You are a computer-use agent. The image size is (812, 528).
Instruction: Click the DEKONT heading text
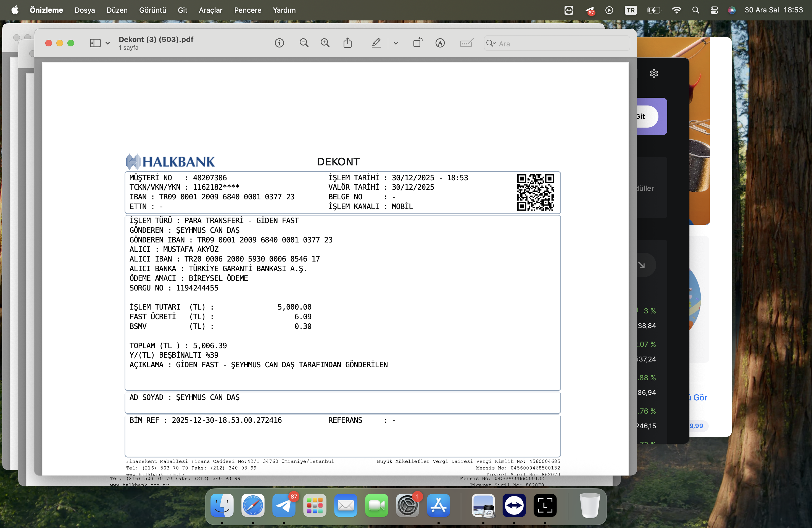click(x=338, y=162)
